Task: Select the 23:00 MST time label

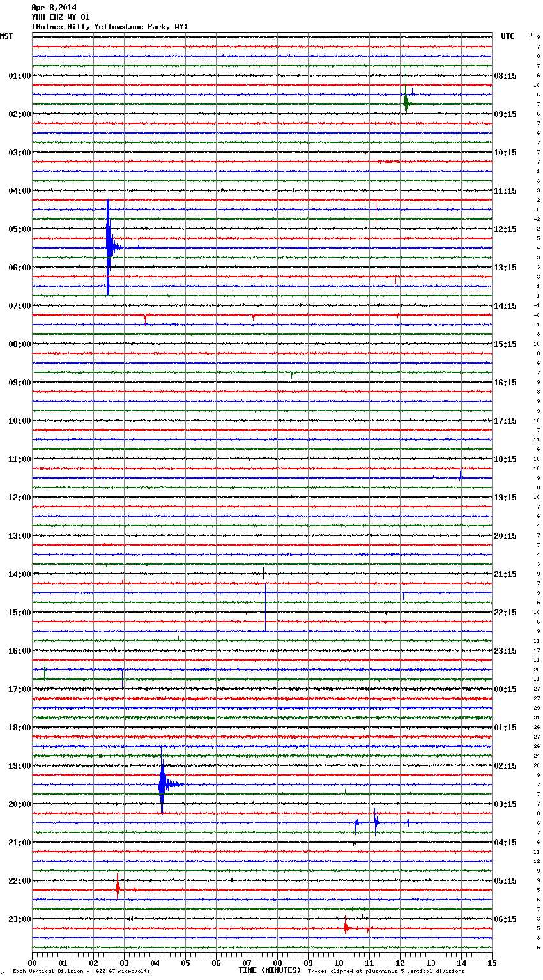Action: [20, 919]
